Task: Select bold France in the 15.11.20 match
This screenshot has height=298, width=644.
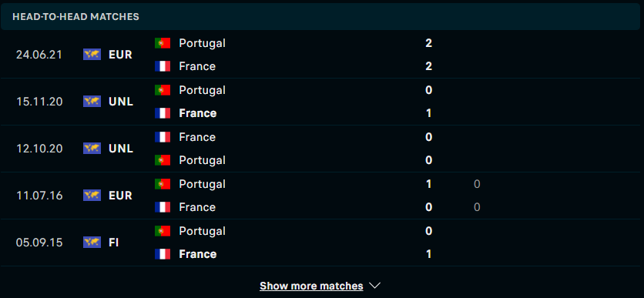Action: (197, 113)
